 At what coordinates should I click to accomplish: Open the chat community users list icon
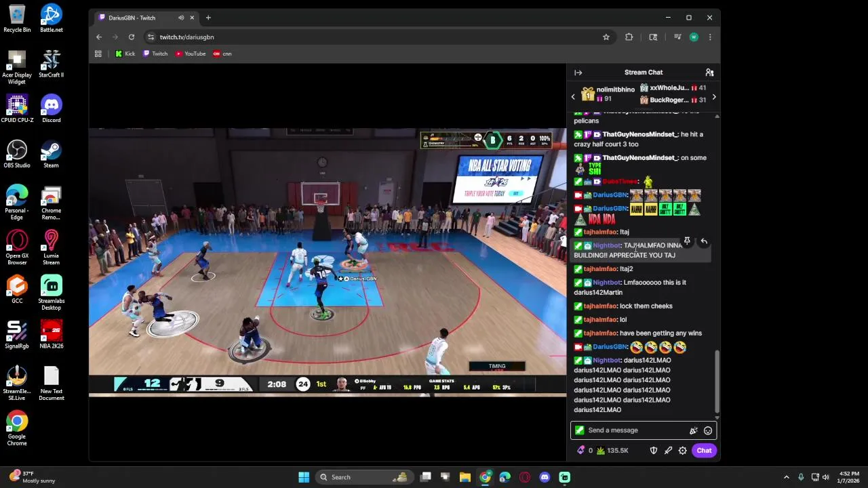pos(709,73)
